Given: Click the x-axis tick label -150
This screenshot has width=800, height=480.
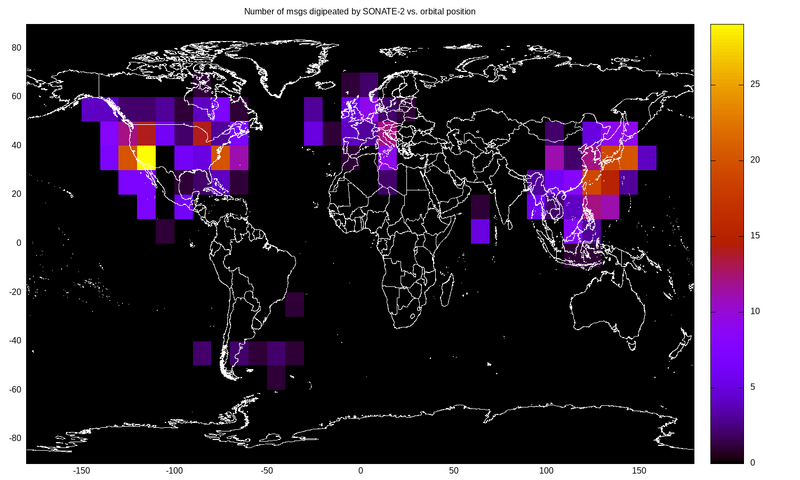Looking at the screenshot, I should (x=82, y=471).
